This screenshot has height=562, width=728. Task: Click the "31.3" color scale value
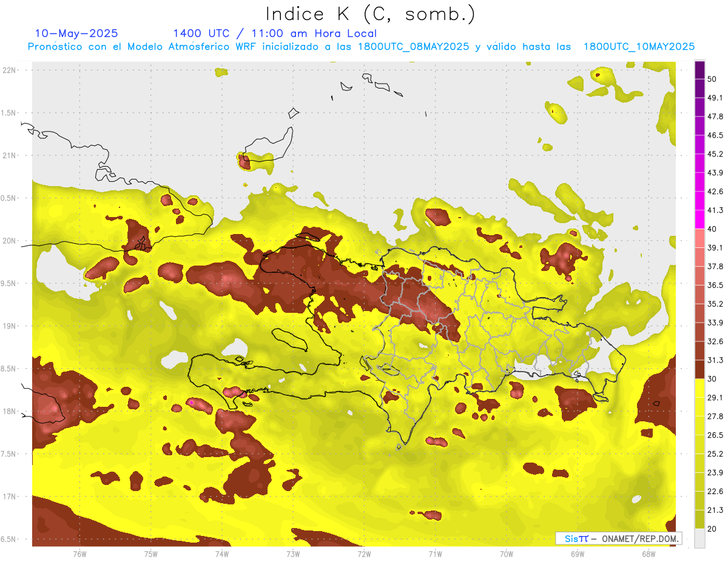(716, 360)
